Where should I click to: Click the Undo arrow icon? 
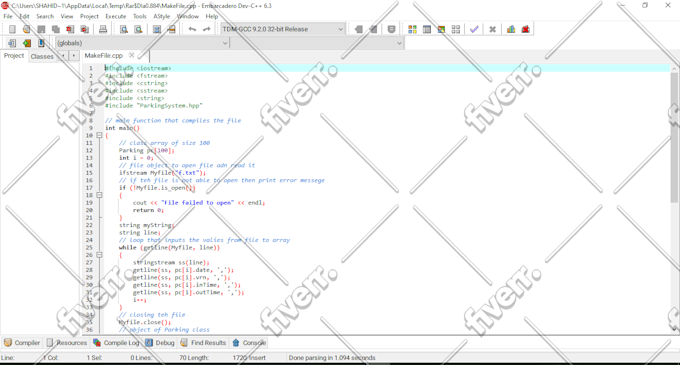pyautogui.click(x=192, y=29)
